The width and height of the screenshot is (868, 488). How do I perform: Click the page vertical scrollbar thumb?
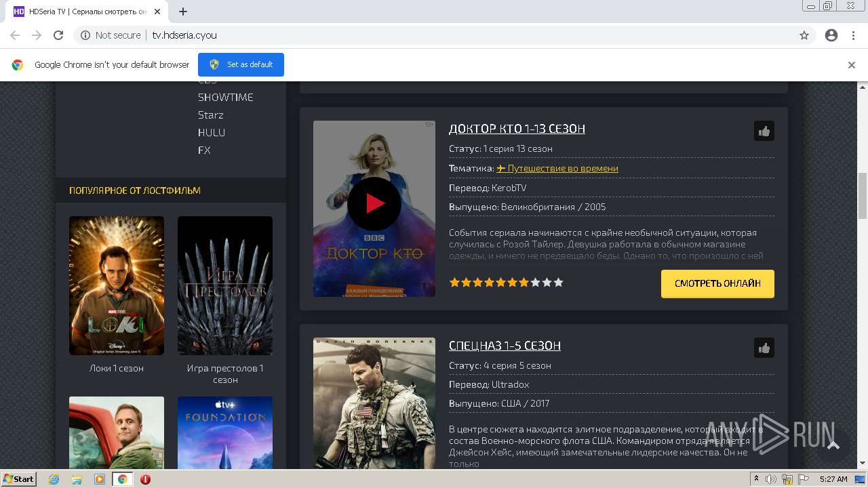pyautogui.click(x=863, y=196)
